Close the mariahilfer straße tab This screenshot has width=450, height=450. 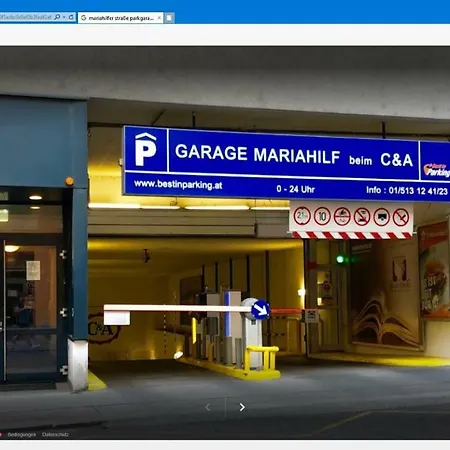(x=159, y=18)
